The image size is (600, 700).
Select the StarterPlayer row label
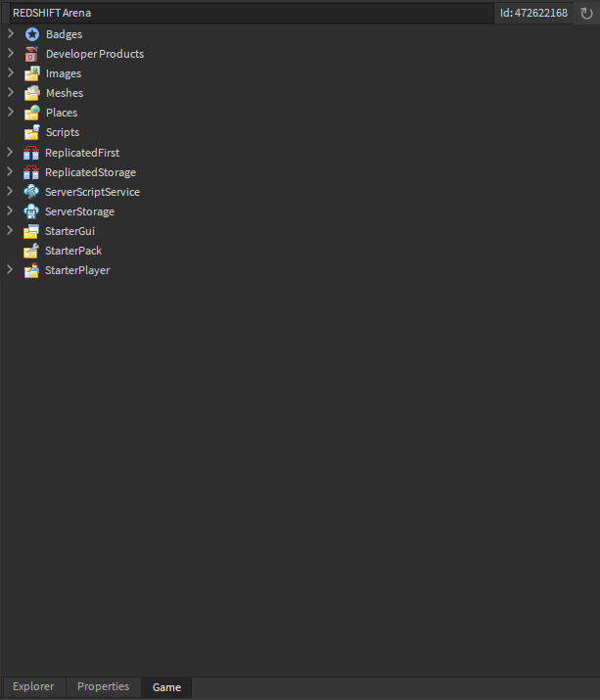[77, 270]
